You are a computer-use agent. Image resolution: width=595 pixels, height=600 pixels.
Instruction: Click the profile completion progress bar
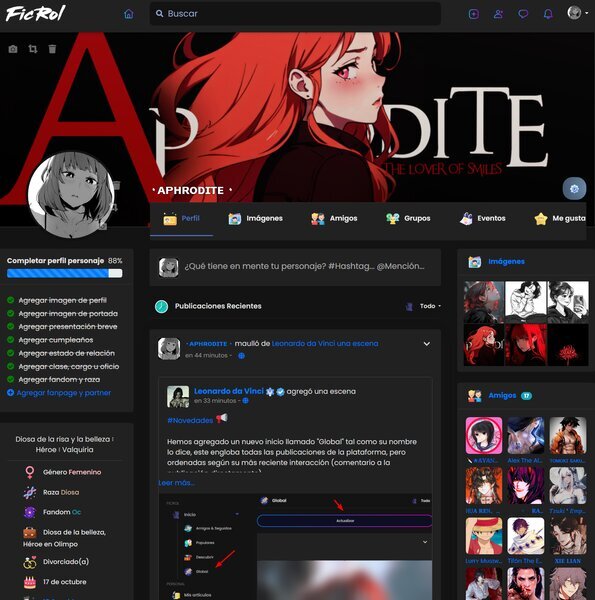click(x=65, y=273)
